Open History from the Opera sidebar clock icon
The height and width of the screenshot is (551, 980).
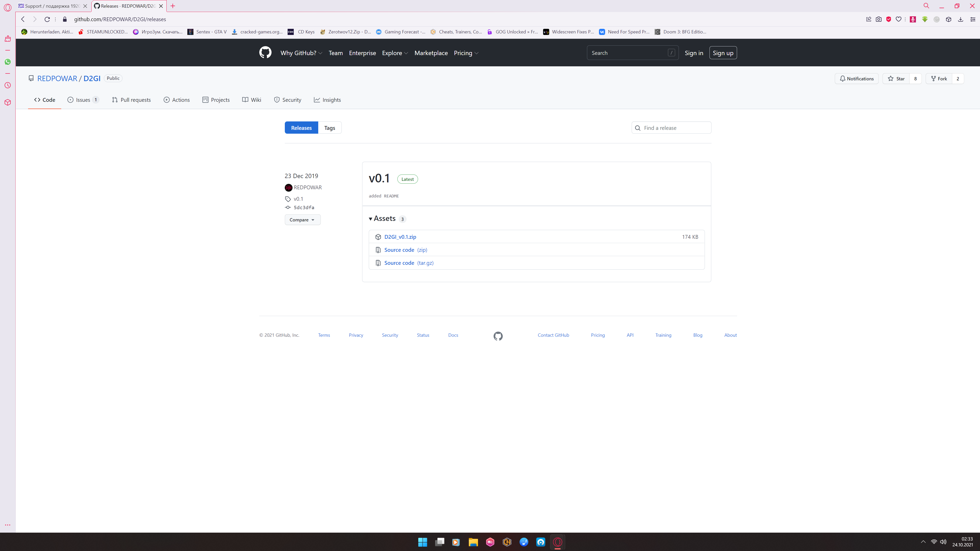tap(8, 85)
